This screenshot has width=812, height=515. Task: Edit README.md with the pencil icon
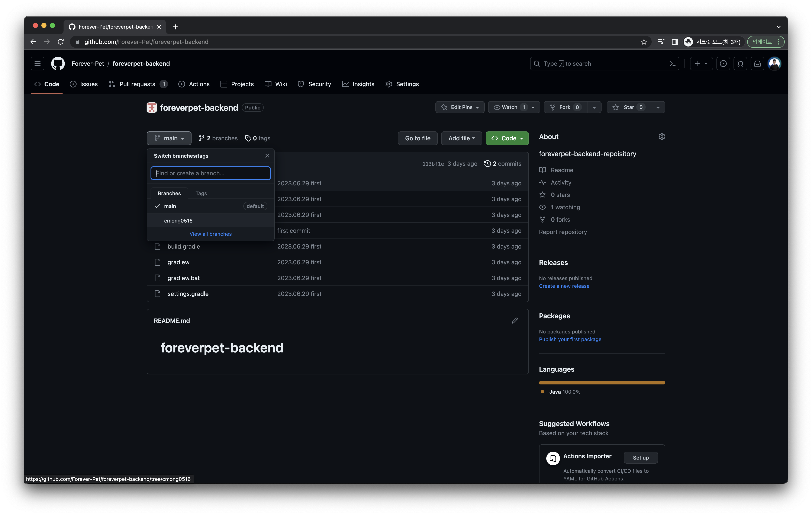click(515, 321)
